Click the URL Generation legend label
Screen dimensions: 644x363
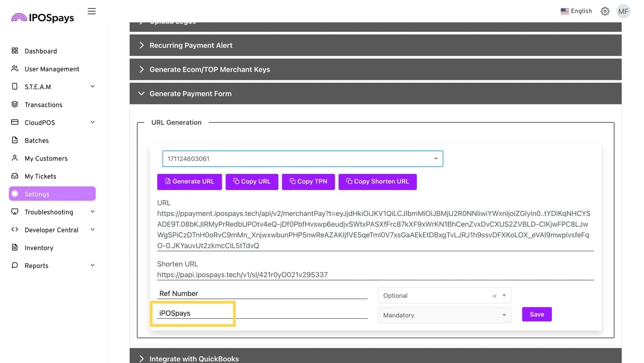tap(177, 122)
